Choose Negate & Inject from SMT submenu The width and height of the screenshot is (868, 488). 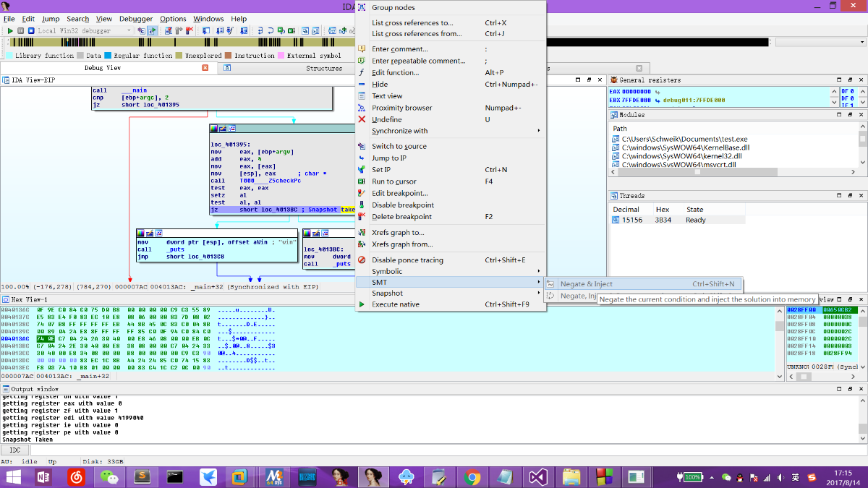[643, 284]
